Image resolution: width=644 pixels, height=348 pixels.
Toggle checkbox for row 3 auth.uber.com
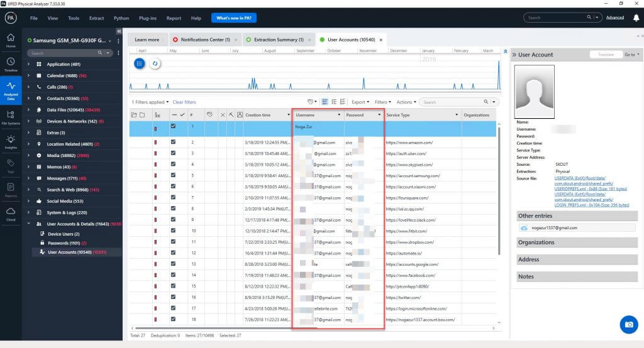(173, 153)
